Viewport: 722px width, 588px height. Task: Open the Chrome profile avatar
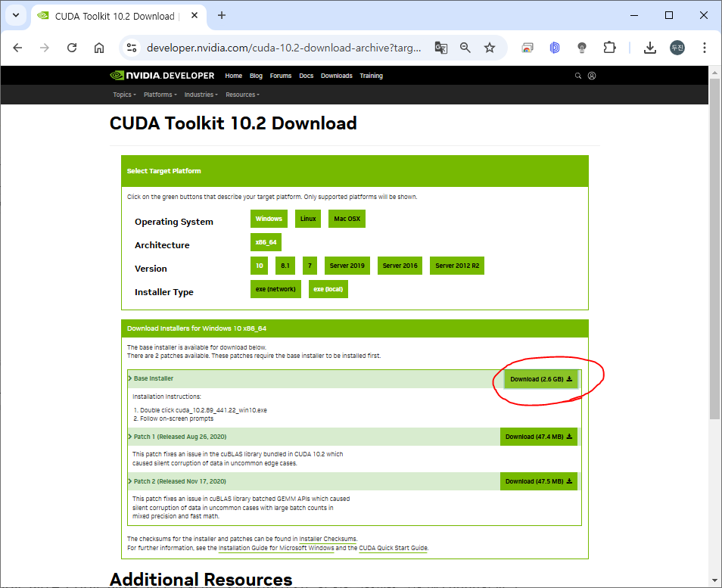tap(677, 48)
